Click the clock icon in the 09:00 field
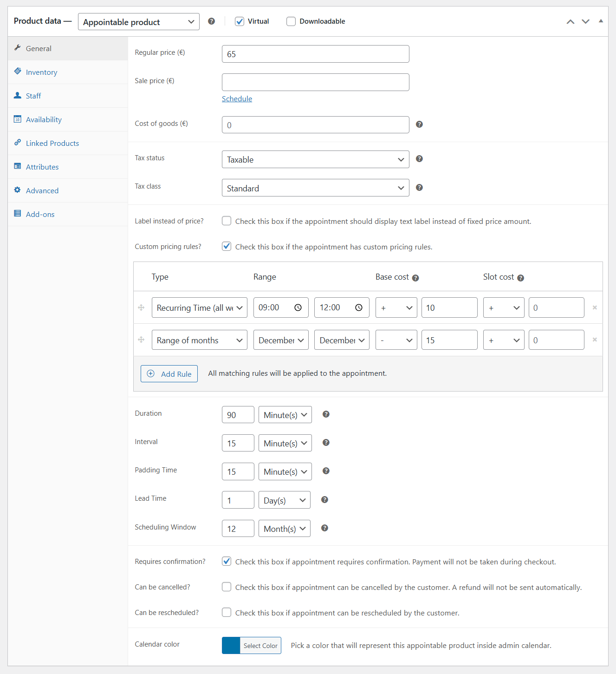Viewport: 616px width, 674px height. pyautogui.click(x=299, y=307)
